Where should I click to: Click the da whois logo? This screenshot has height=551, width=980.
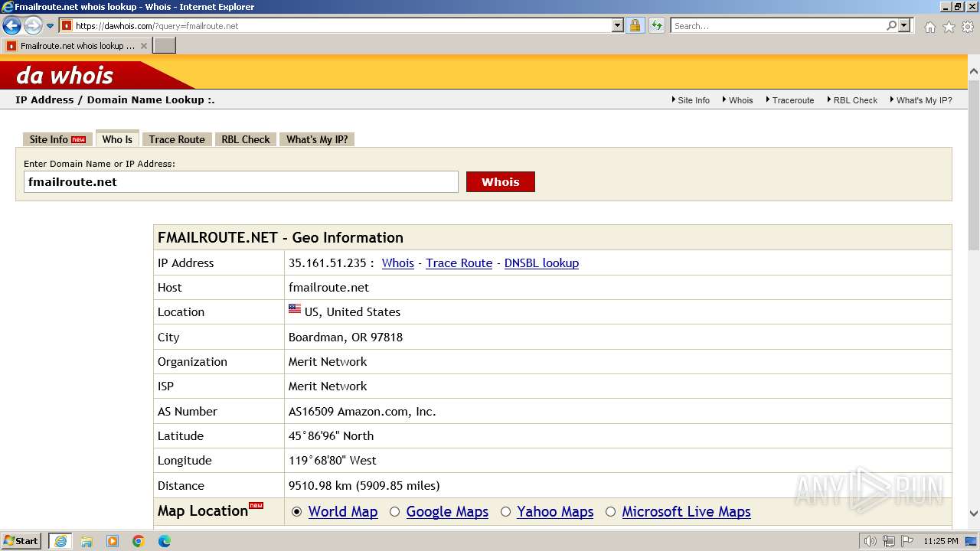tap(65, 75)
